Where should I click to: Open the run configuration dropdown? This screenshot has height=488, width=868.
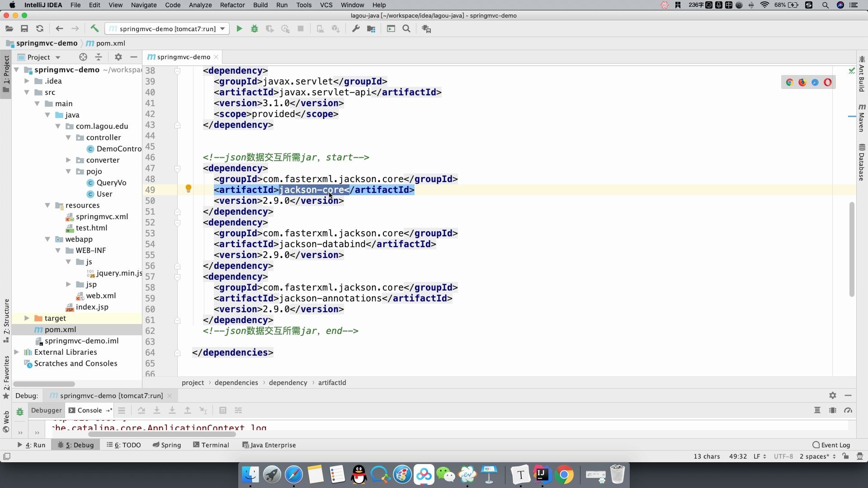coord(222,29)
